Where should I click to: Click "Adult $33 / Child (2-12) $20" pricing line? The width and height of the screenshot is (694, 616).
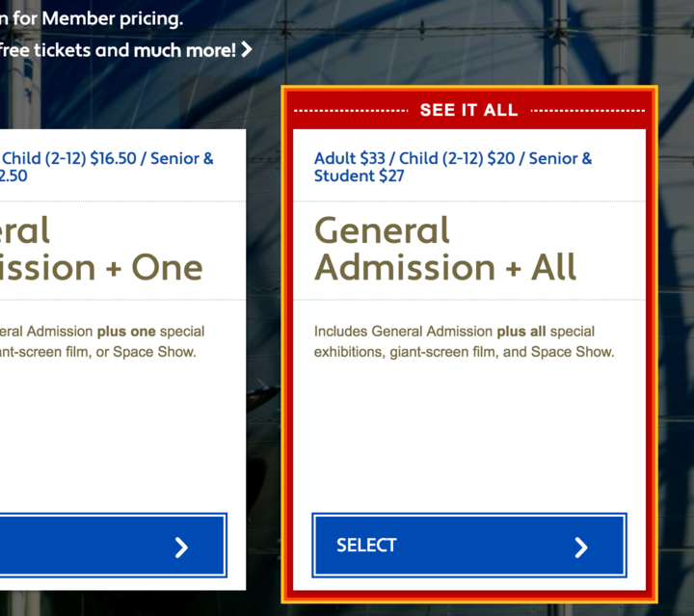[414, 158]
